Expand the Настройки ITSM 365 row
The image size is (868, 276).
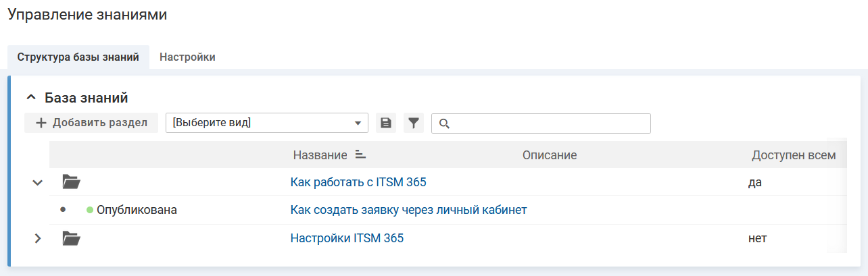(38, 238)
